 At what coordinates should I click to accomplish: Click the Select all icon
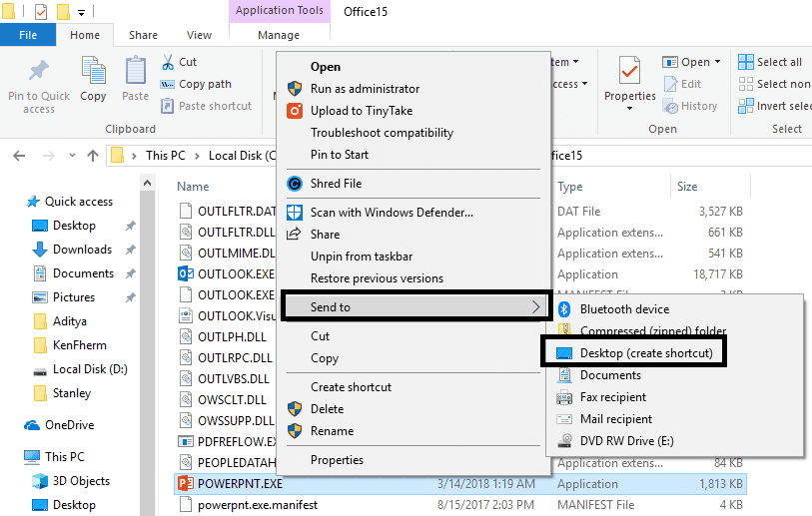[746, 62]
